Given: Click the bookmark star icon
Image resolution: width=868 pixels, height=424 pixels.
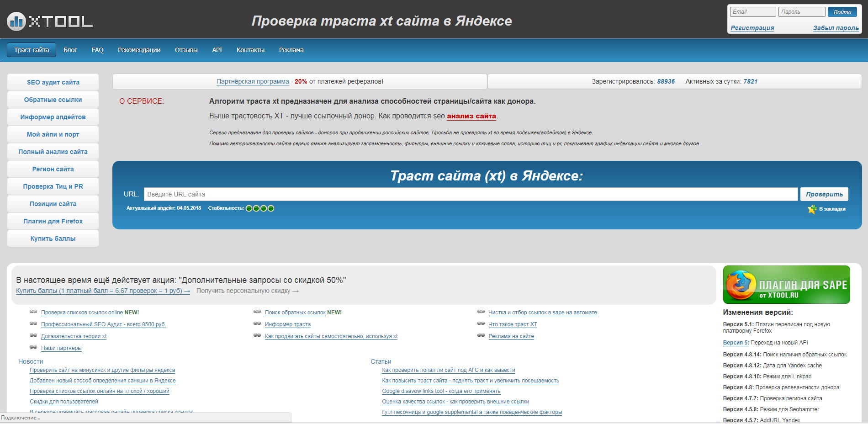Looking at the screenshot, I should [x=812, y=209].
